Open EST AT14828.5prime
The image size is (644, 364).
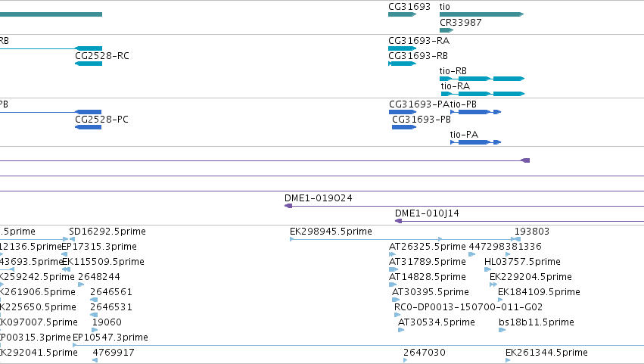click(x=428, y=277)
